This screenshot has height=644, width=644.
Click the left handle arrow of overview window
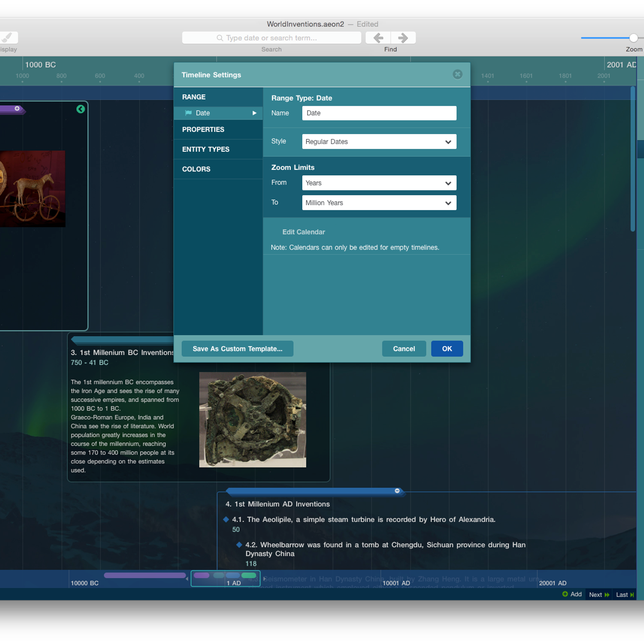[188, 579]
